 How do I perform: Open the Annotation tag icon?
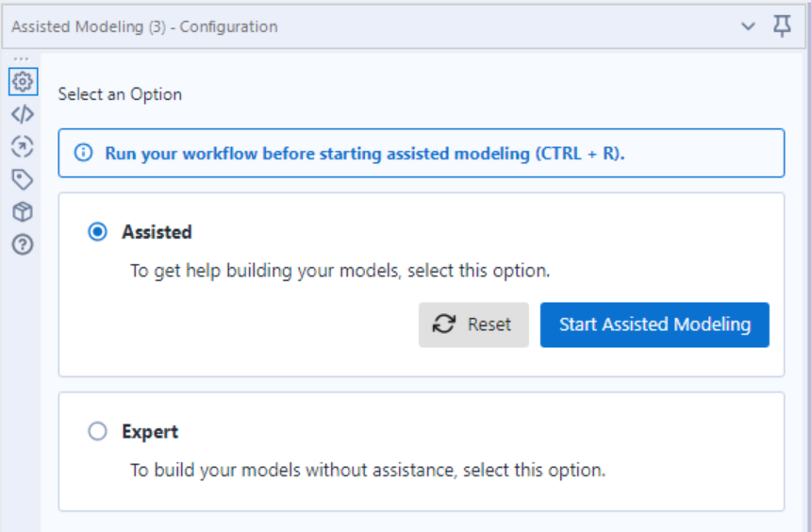[x=23, y=179]
